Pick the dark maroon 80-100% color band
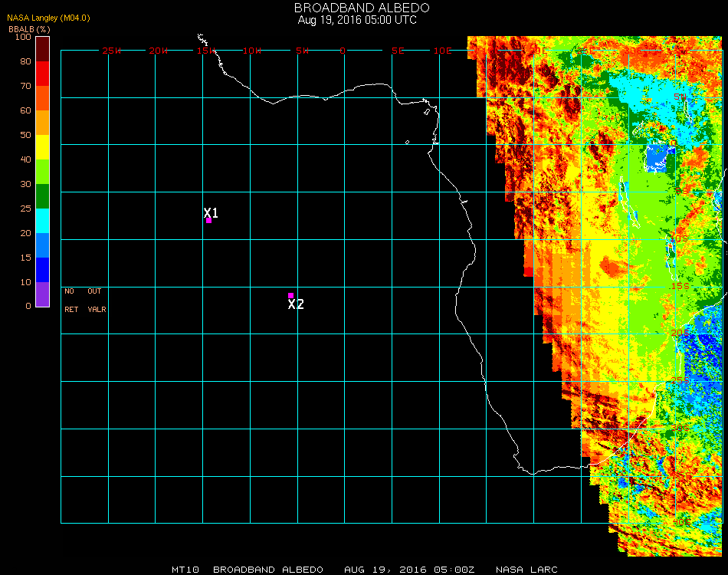The image size is (728, 575). coord(42,48)
